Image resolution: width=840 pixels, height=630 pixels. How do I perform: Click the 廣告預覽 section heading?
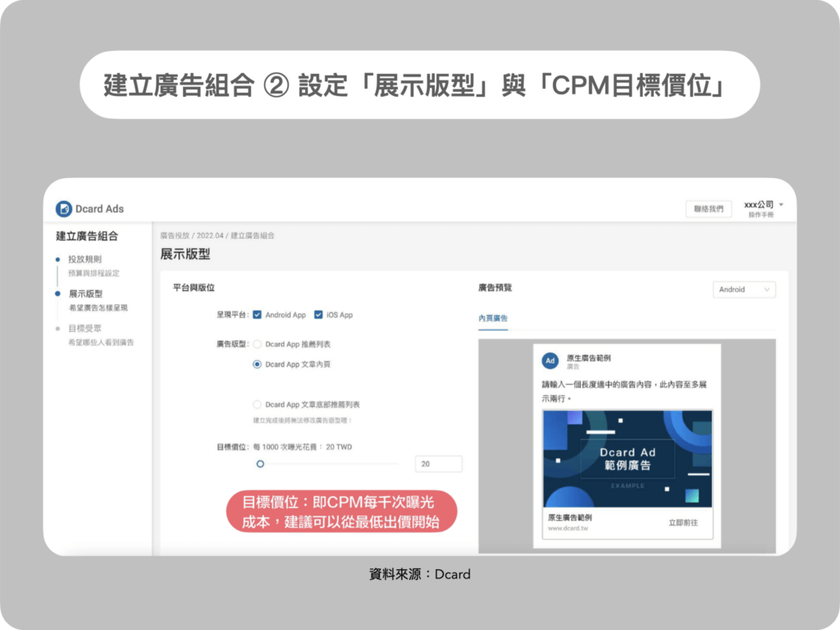(495, 288)
